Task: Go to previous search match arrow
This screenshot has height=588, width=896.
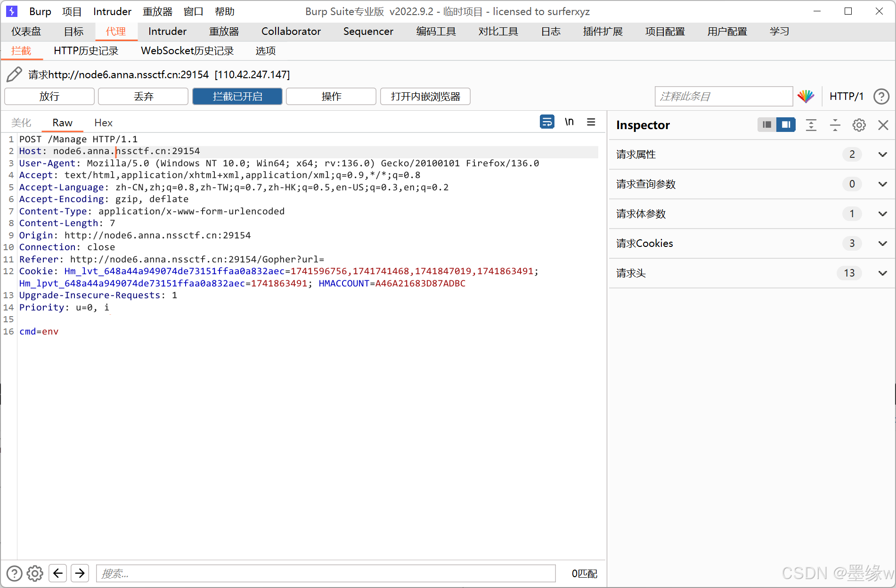Action: click(x=58, y=573)
